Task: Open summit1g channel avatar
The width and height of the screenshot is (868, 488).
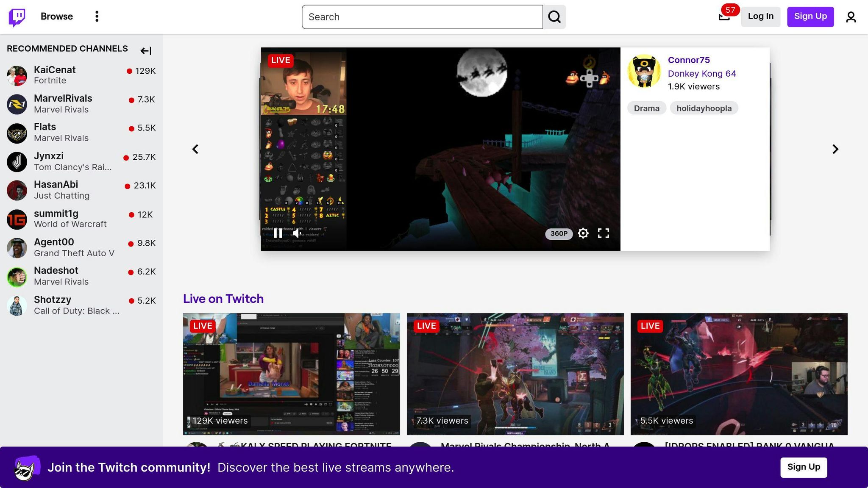Action: (17, 219)
